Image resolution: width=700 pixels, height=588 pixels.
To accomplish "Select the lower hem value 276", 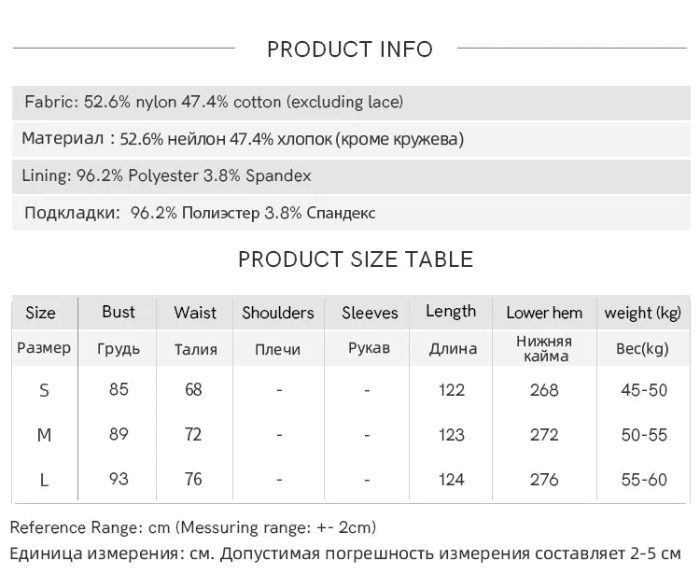I will (x=544, y=480).
